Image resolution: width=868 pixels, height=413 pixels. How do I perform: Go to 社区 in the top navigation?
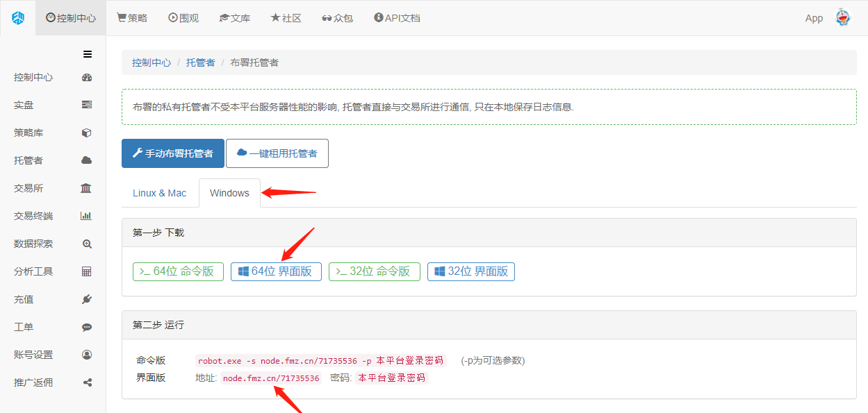tap(286, 18)
